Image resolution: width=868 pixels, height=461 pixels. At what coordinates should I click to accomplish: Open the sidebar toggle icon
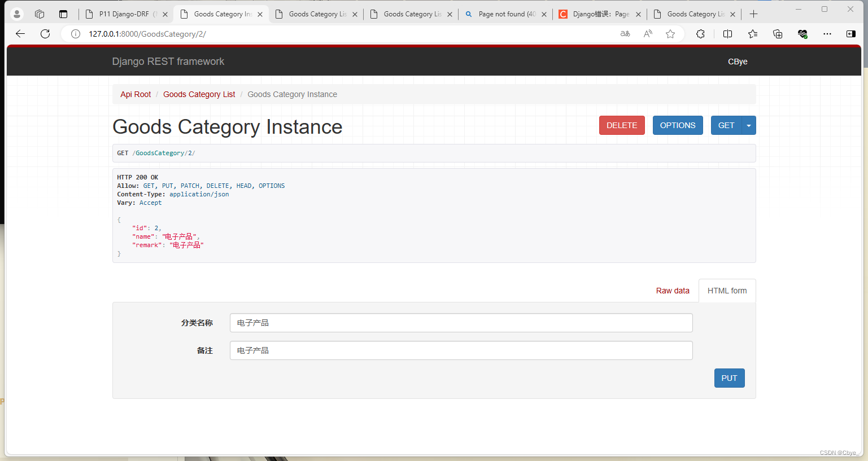point(851,34)
